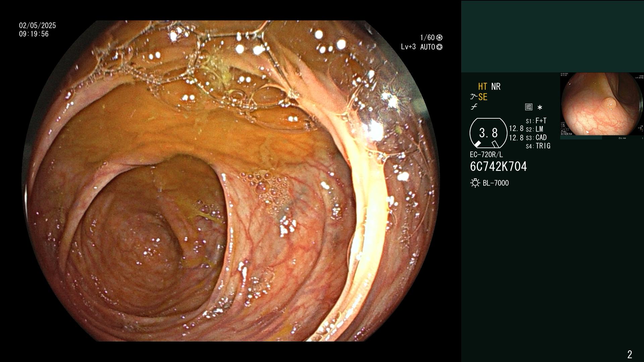The height and width of the screenshot is (362, 644).
Task: Click the scope tip diameter indicator showing 3.8
Action: tap(488, 133)
